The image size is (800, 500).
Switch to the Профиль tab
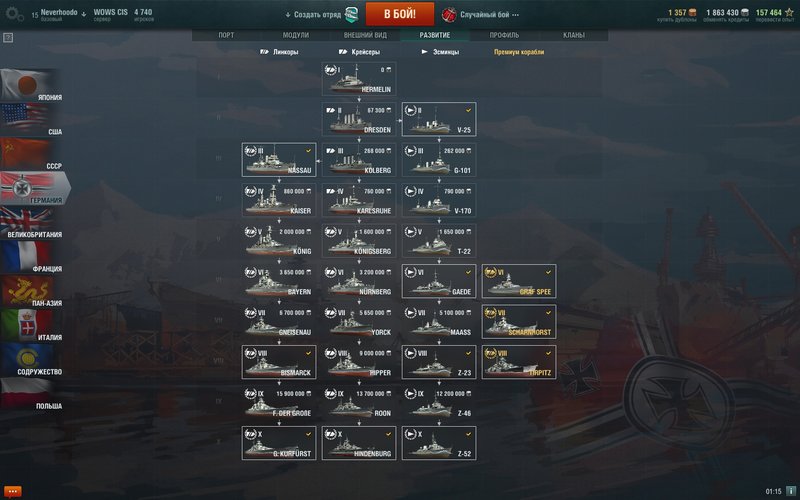tap(504, 35)
